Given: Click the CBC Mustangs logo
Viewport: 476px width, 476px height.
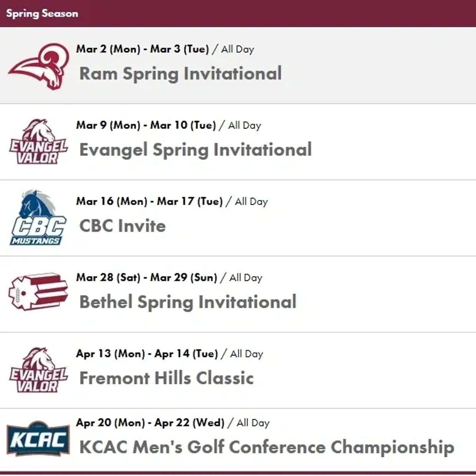Looking at the screenshot, I should click(38, 218).
